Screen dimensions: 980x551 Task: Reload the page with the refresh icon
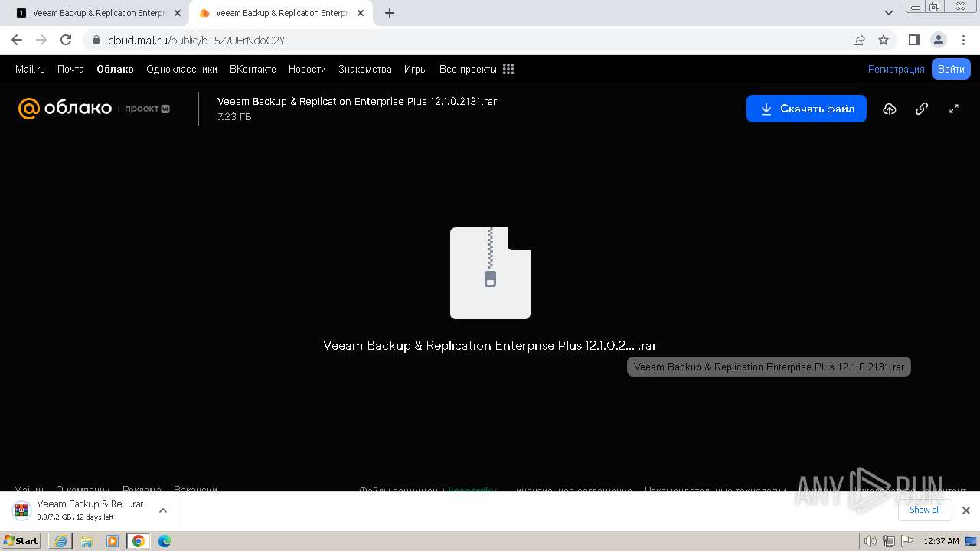66,40
